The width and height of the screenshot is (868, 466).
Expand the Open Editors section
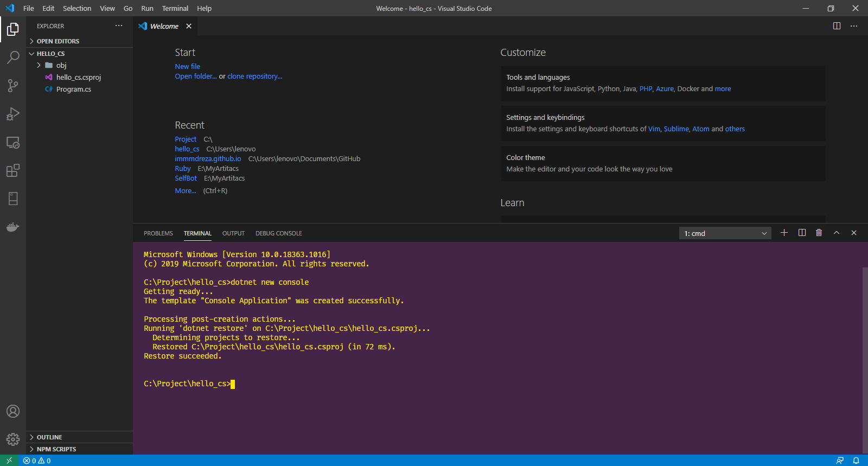coord(79,41)
